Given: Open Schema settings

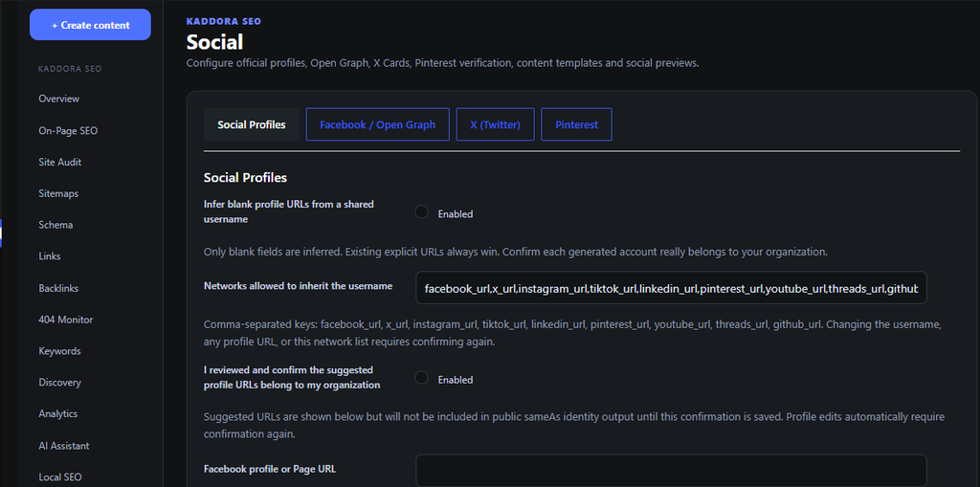Looking at the screenshot, I should (56, 225).
